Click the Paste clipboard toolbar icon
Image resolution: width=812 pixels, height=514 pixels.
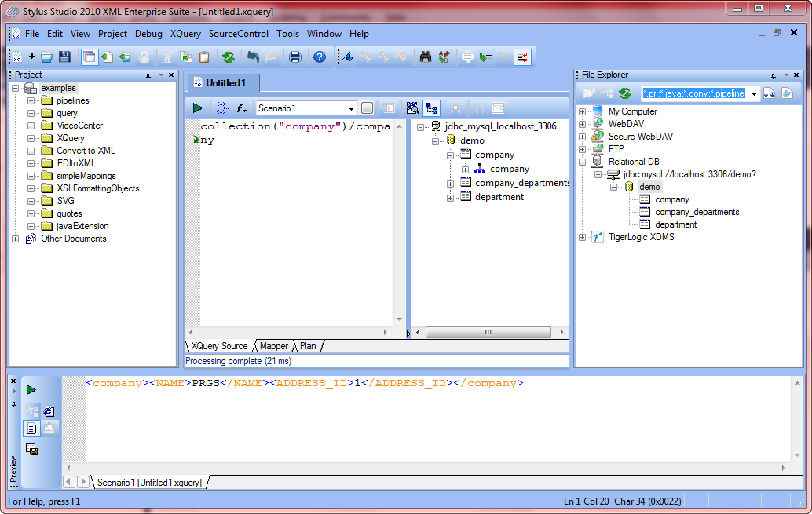coord(204,57)
